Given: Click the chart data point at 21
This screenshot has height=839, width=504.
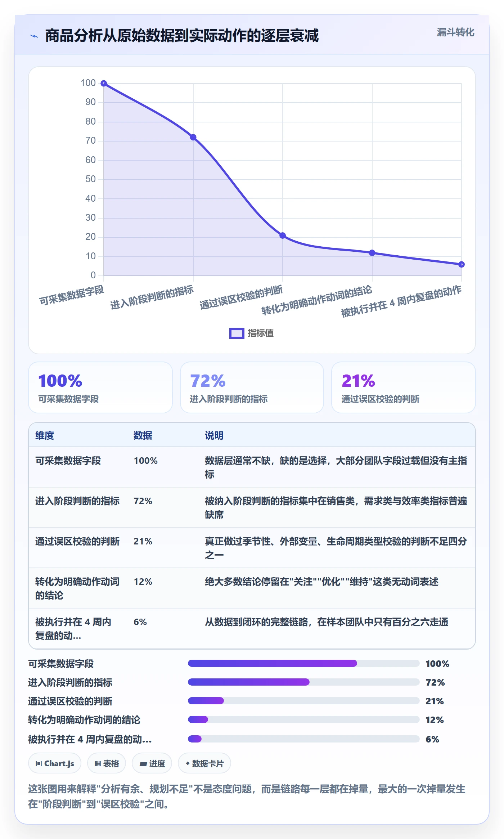Looking at the screenshot, I should click(283, 235).
